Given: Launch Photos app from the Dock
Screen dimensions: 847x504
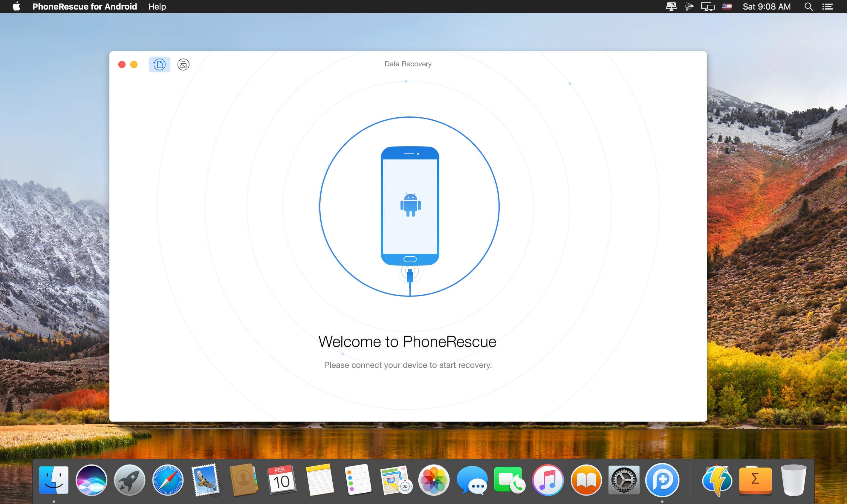Looking at the screenshot, I should pos(434,480).
